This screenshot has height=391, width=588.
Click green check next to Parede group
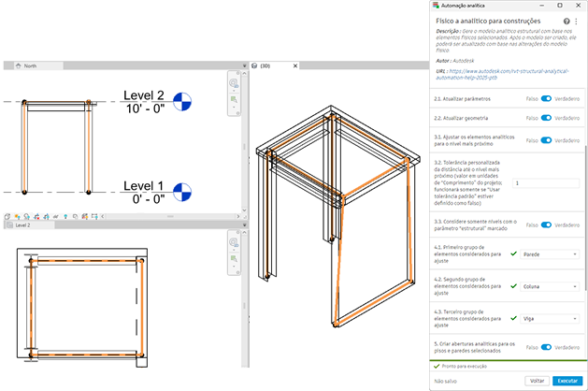click(x=514, y=254)
